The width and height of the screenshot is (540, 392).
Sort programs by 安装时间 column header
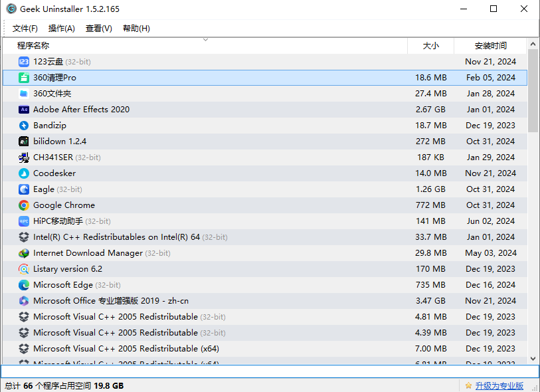point(490,46)
